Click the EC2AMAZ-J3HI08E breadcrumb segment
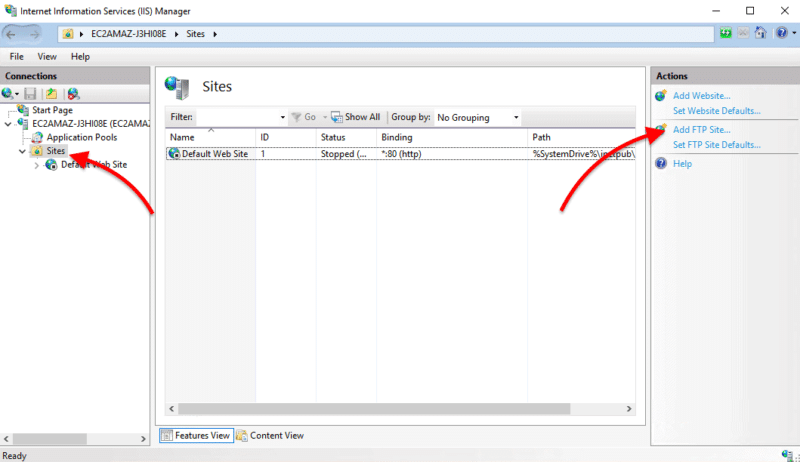 click(129, 34)
